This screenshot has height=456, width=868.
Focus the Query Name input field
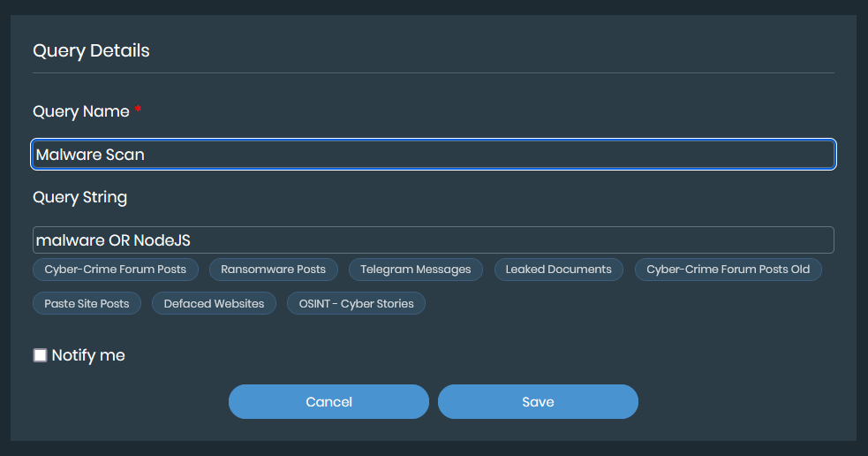pyautogui.click(x=433, y=155)
